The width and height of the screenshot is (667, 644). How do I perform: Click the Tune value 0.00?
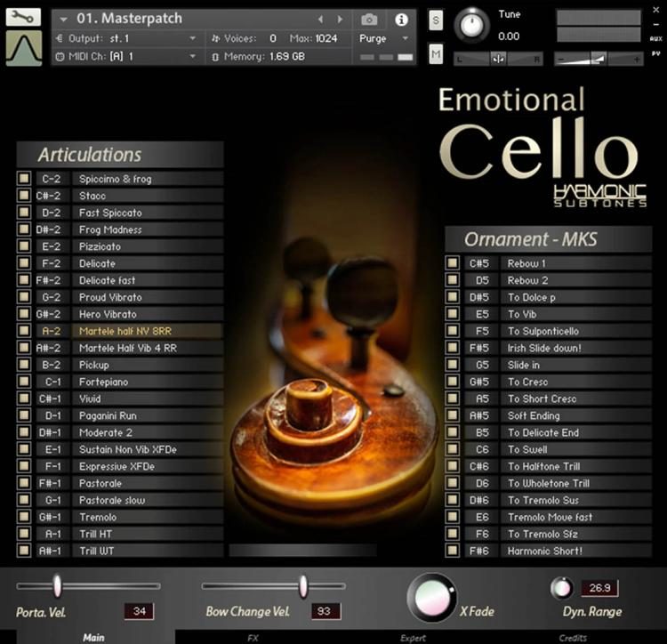tap(509, 36)
